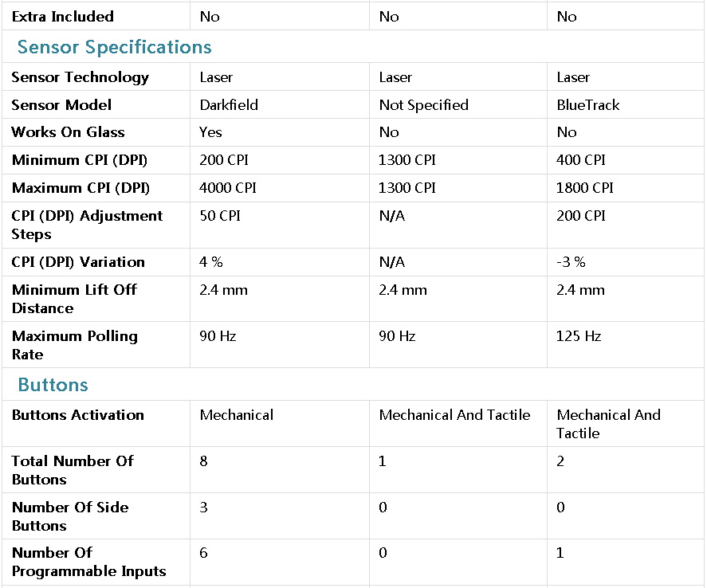707x588 pixels.
Task: Click the -3 % variation value
Action: pyautogui.click(x=571, y=262)
